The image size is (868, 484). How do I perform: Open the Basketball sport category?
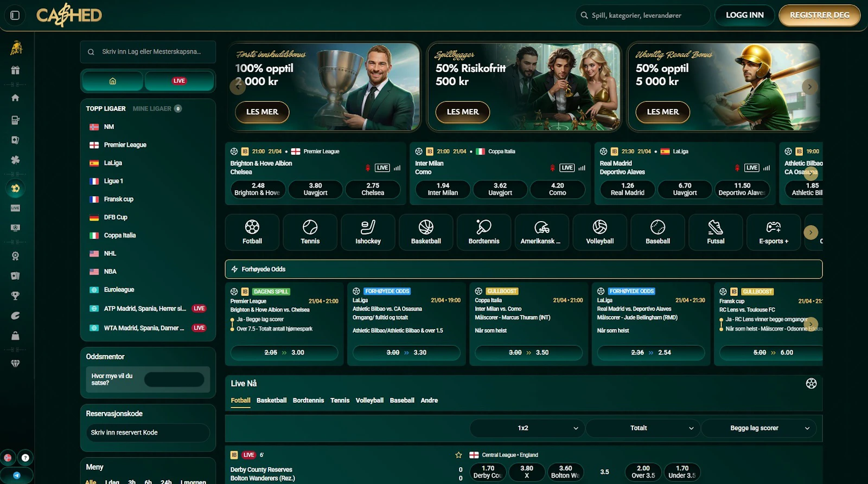[x=426, y=232]
